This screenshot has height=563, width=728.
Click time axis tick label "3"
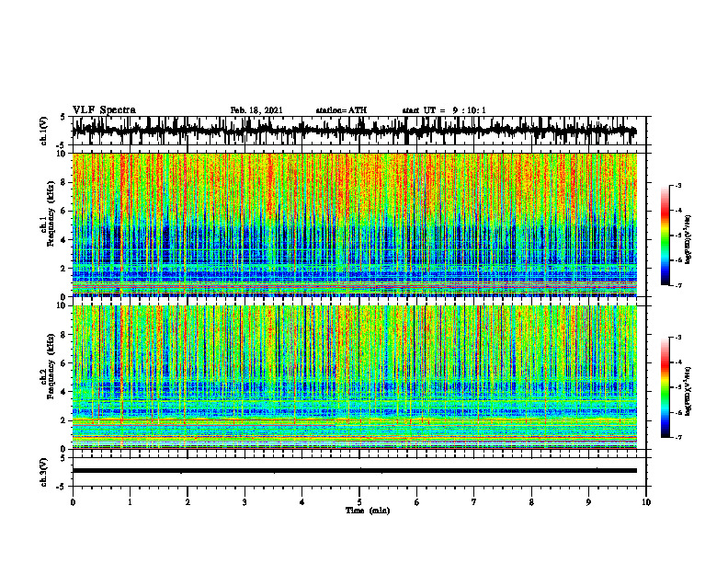pyautogui.click(x=245, y=502)
